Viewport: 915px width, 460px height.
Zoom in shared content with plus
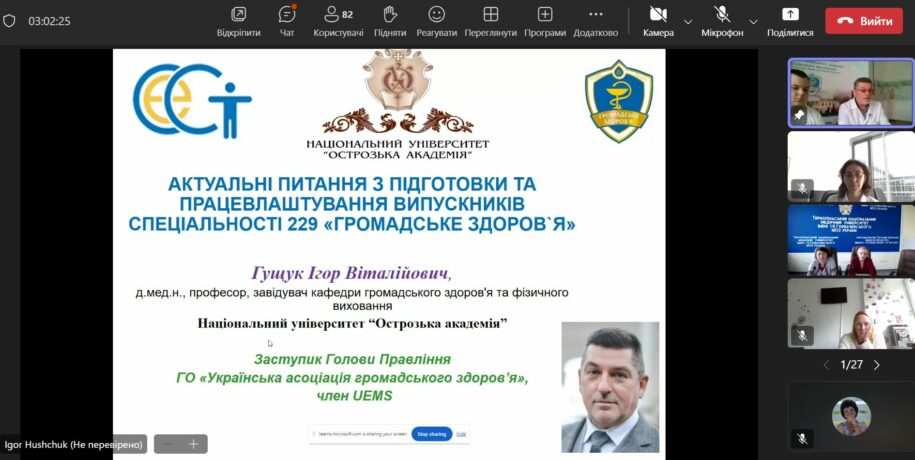(194, 444)
